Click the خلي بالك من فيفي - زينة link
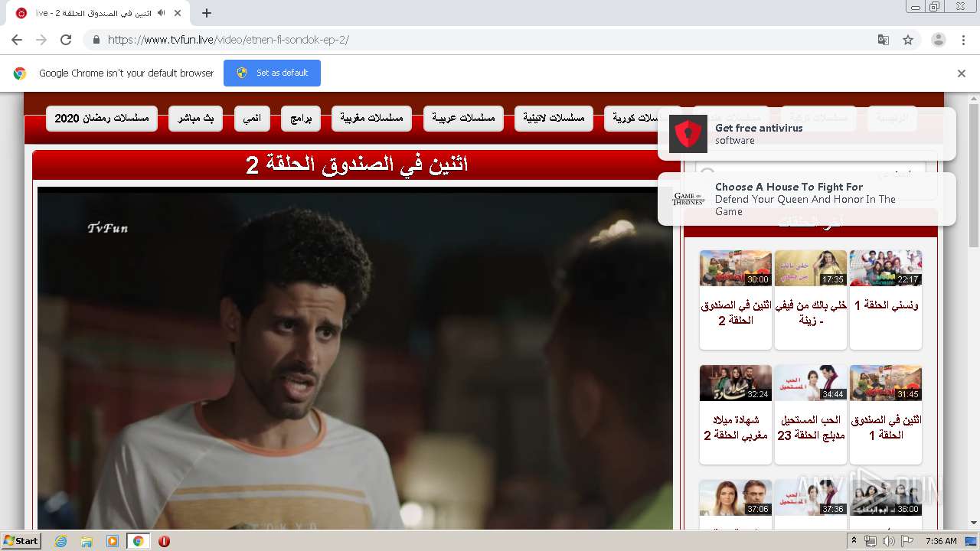 coord(811,312)
